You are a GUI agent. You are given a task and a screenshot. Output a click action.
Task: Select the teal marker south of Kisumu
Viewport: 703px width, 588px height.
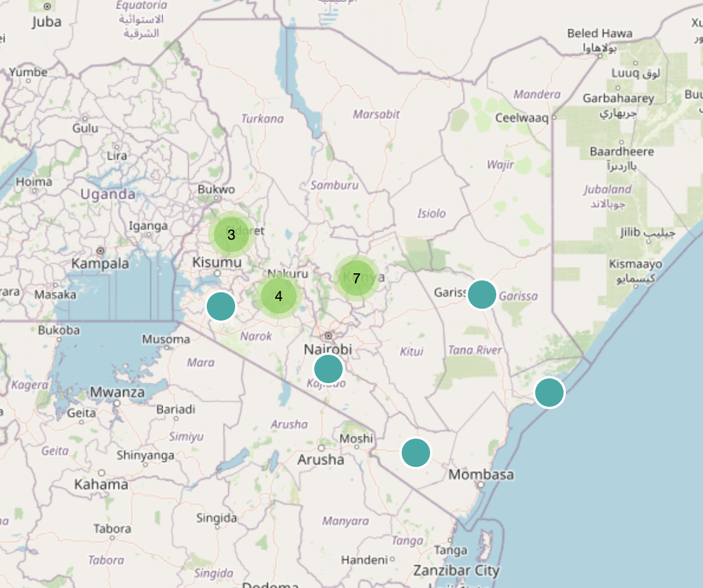tap(221, 306)
